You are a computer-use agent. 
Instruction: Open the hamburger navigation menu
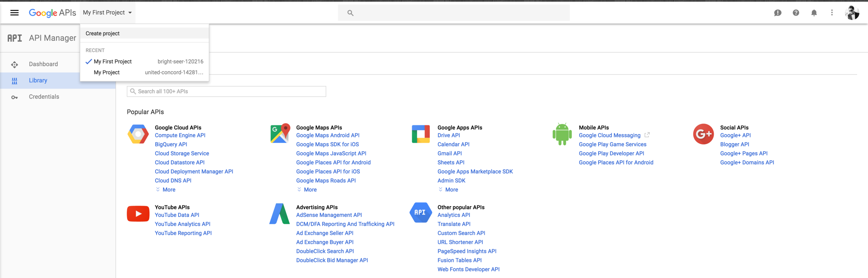tap(14, 13)
